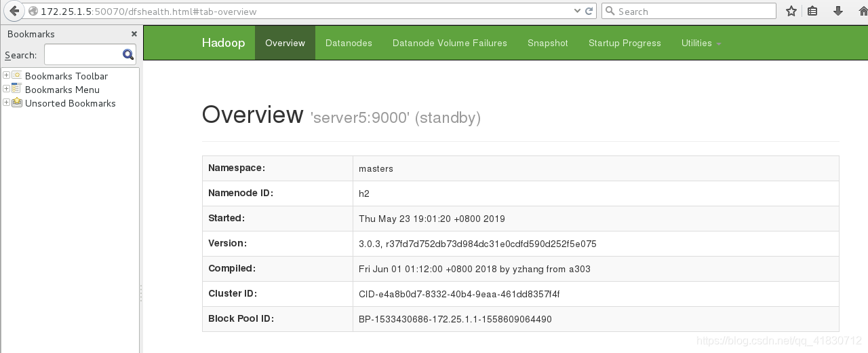The height and width of the screenshot is (353, 868).
Task: Select the Compiled date value
Action: tap(474, 269)
